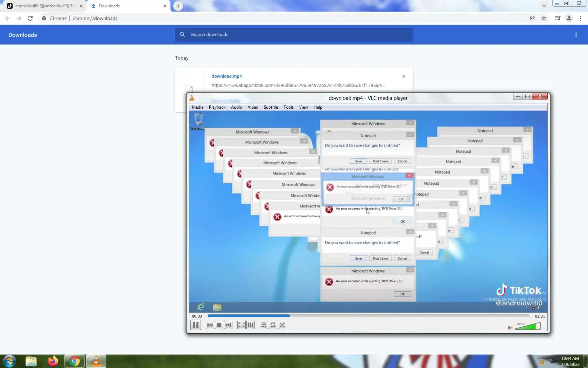Open the Playback menu in VLC
Screen dimensions: 588x368
[x=217, y=107]
